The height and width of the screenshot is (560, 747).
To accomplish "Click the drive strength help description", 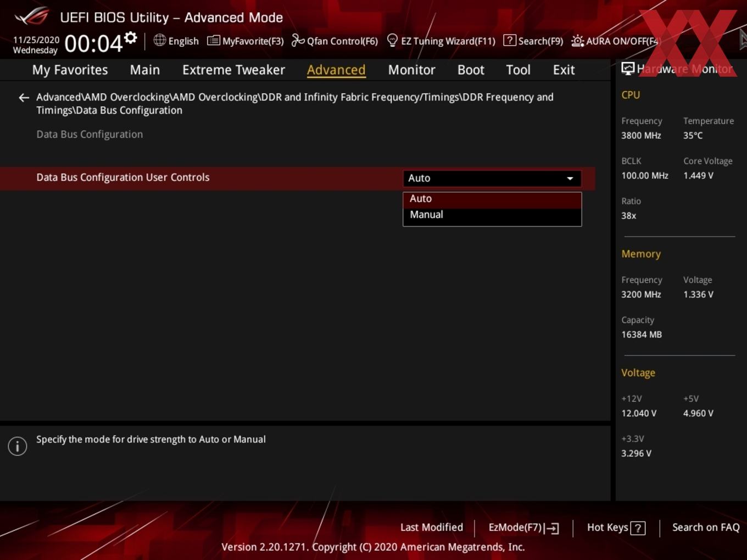I will (x=151, y=439).
